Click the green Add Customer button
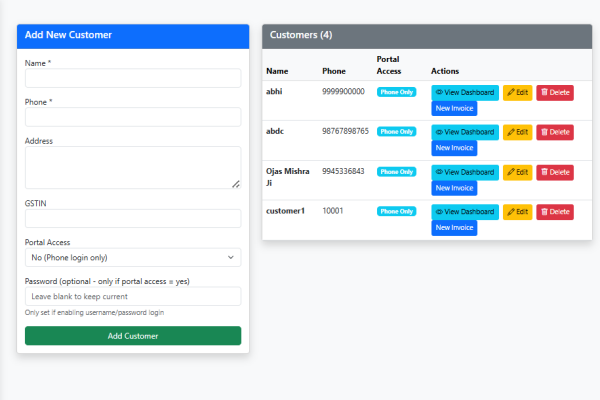 coord(133,336)
